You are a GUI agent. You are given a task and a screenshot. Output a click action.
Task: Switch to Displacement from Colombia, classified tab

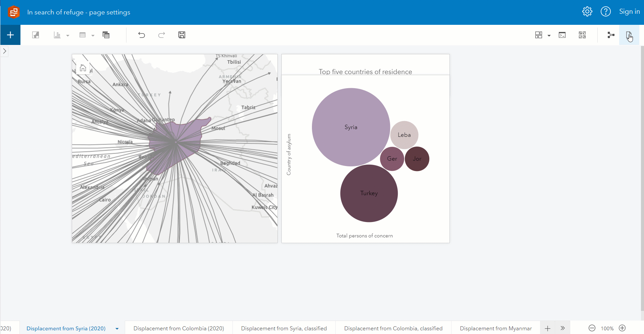tap(393, 328)
